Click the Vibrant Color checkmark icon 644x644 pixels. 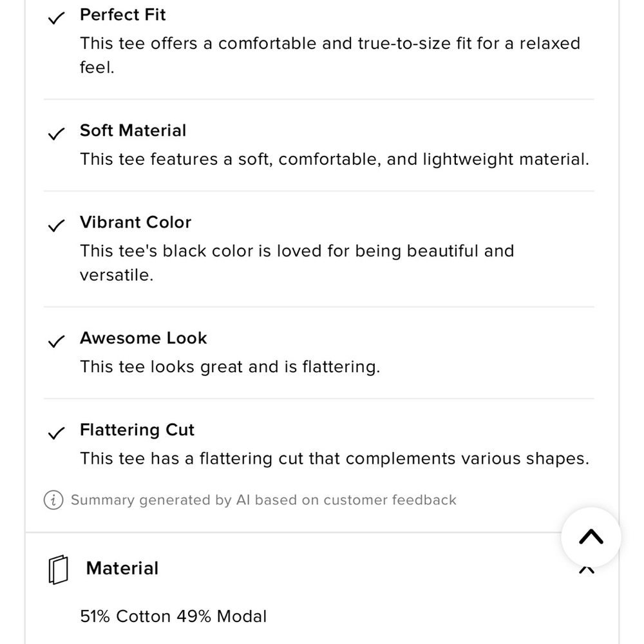56,225
